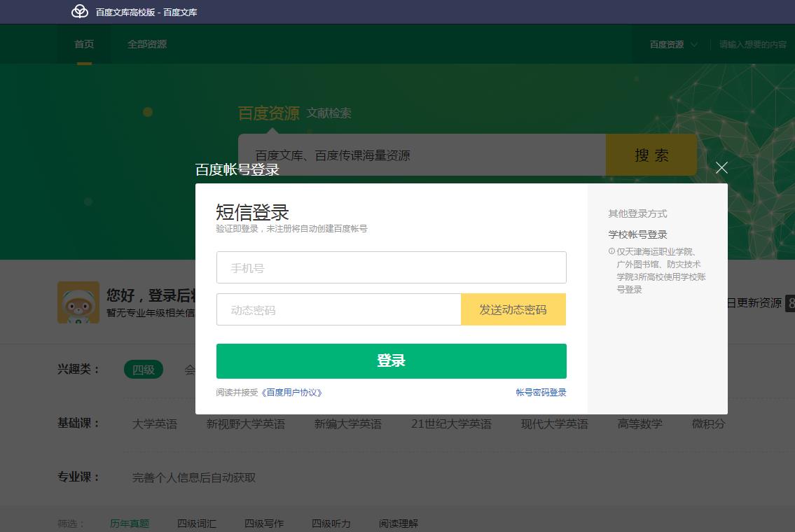Open the 百度用户协议 link

pos(291,393)
